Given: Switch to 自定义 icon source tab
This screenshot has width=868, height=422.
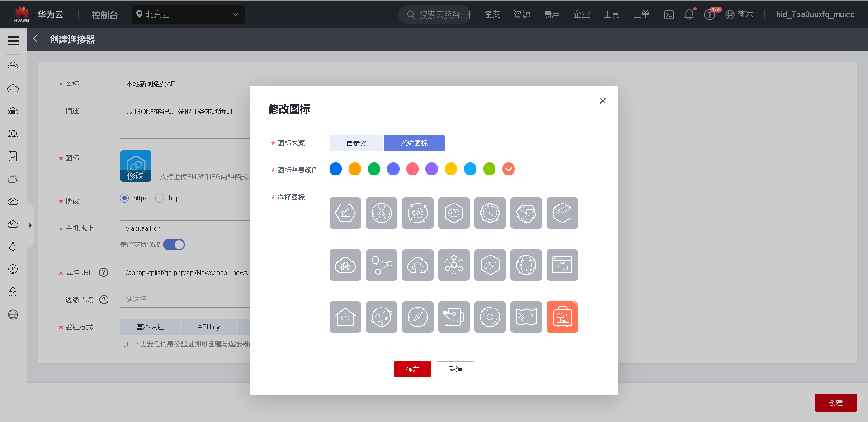Looking at the screenshot, I should tap(356, 143).
